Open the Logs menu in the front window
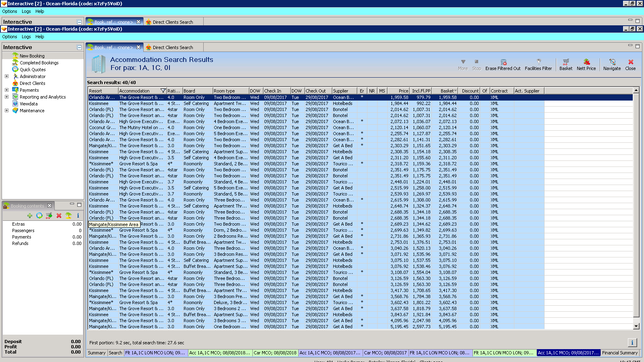Image resolution: width=644 pixels, height=362 pixels. tap(26, 37)
